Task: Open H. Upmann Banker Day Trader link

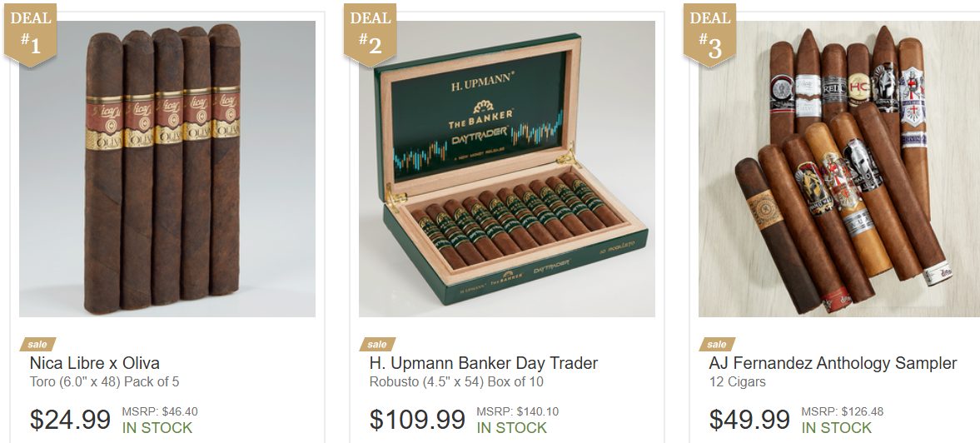Action: [x=484, y=363]
